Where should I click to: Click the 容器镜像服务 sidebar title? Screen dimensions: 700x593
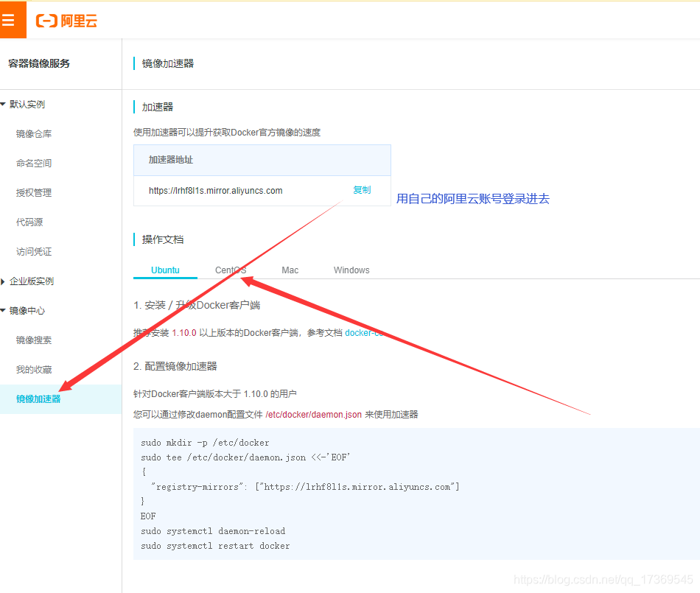pos(39,63)
